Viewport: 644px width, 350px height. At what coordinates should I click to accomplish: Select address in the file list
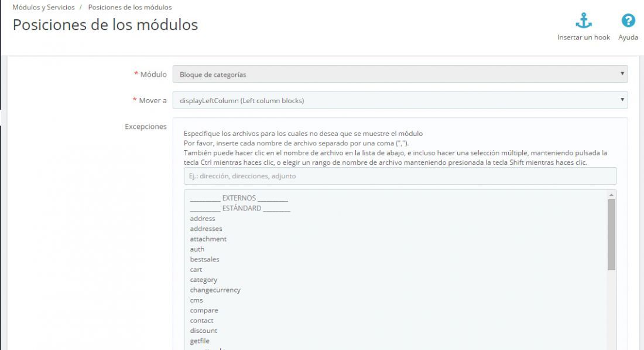(203, 219)
